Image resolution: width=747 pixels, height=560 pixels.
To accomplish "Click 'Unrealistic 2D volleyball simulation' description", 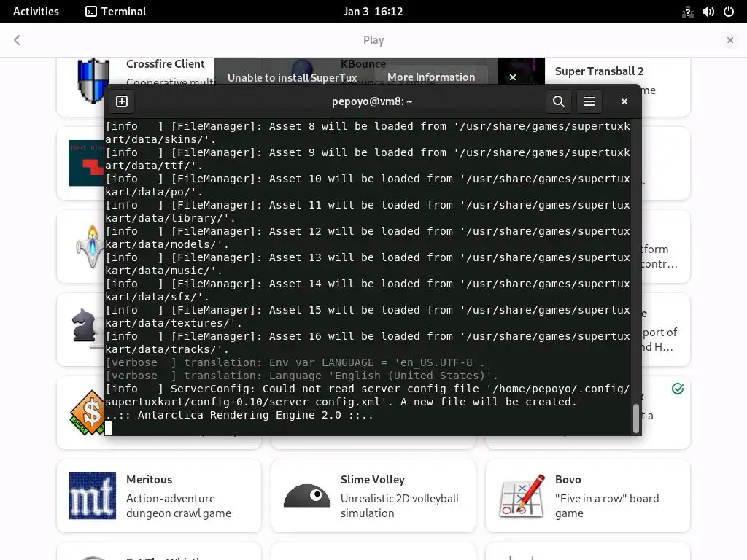I will 400,506.
